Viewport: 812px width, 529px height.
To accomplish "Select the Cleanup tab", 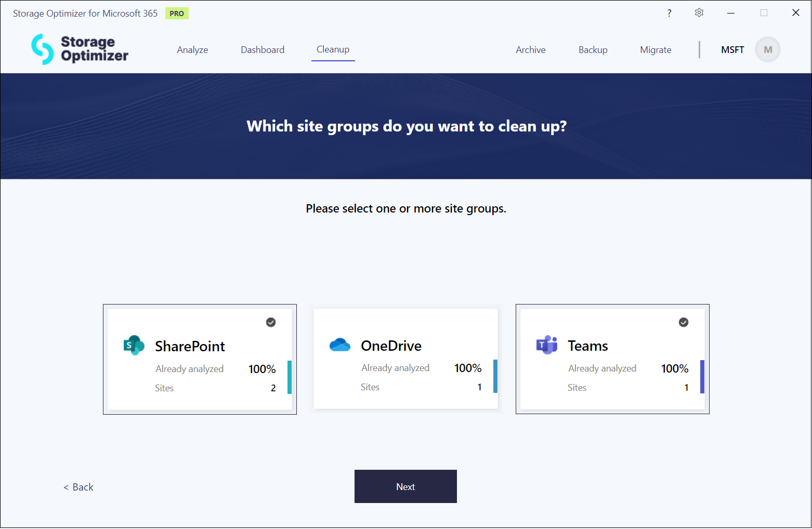I will tap(333, 49).
